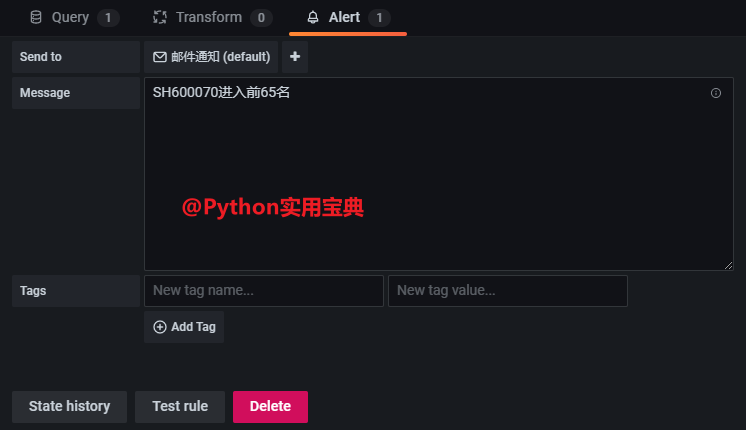Screen dimensions: 746x430
Task: Click the Alert tab count badge
Action: click(379, 18)
